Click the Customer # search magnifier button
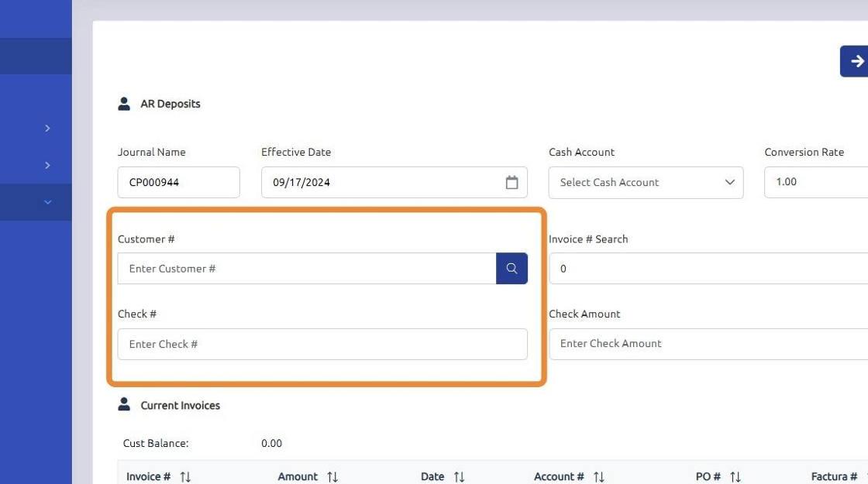This screenshot has height=484, width=868. pyautogui.click(x=511, y=269)
